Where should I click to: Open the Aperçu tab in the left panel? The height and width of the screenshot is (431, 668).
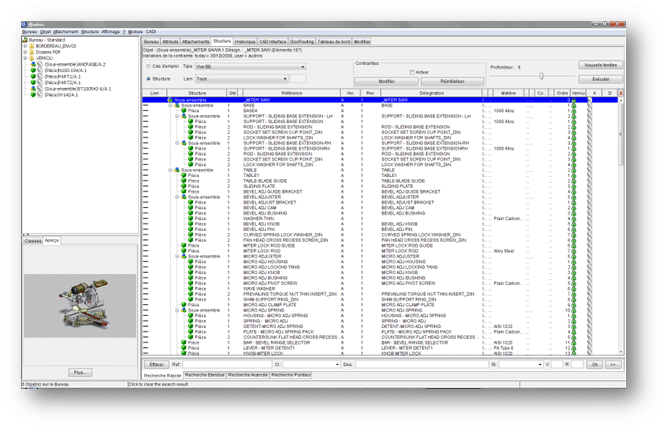(x=52, y=241)
